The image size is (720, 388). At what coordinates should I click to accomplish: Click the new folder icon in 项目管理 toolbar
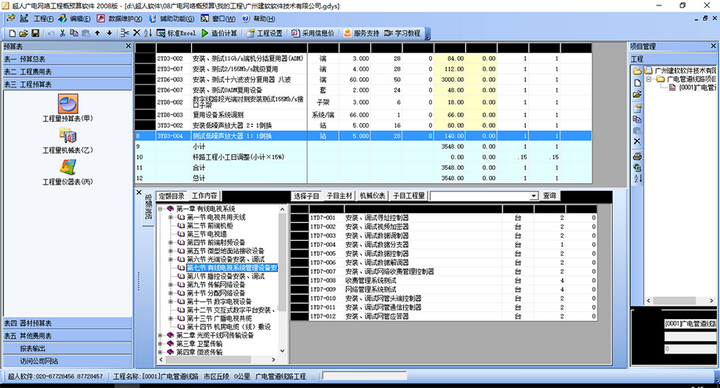click(x=637, y=71)
